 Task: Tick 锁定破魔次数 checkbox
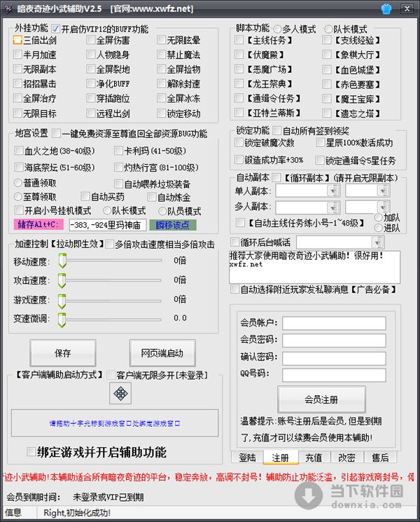pos(239,142)
